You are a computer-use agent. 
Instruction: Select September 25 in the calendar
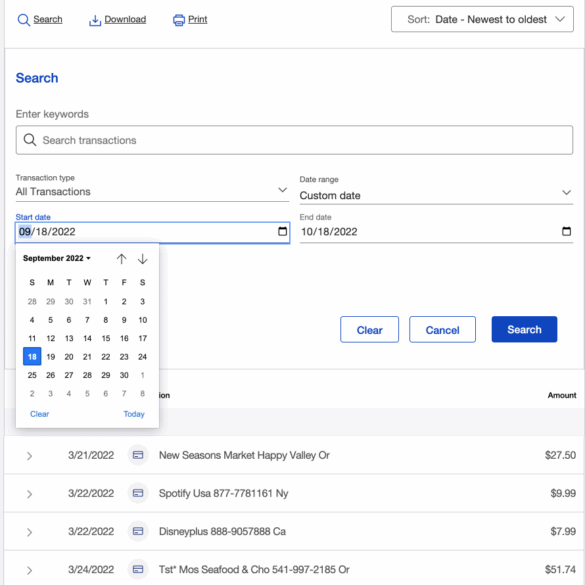pyautogui.click(x=32, y=375)
